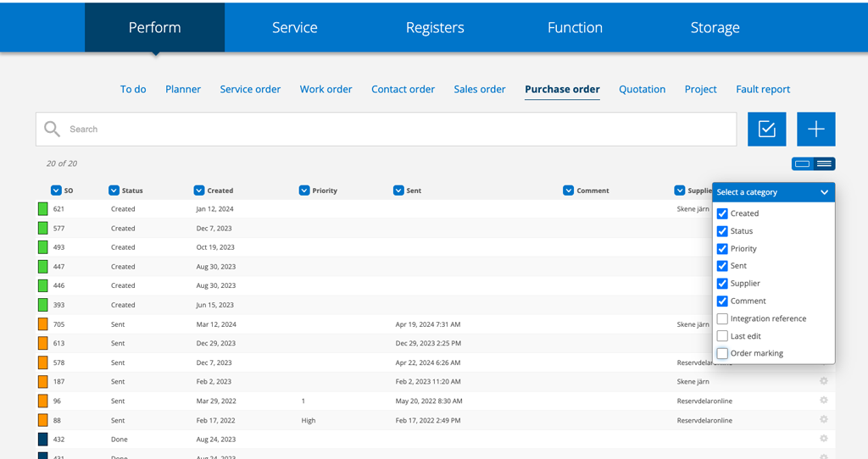Enable the Integration reference column
Image resolution: width=868 pixels, height=459 pixels.
click(722, 319)
